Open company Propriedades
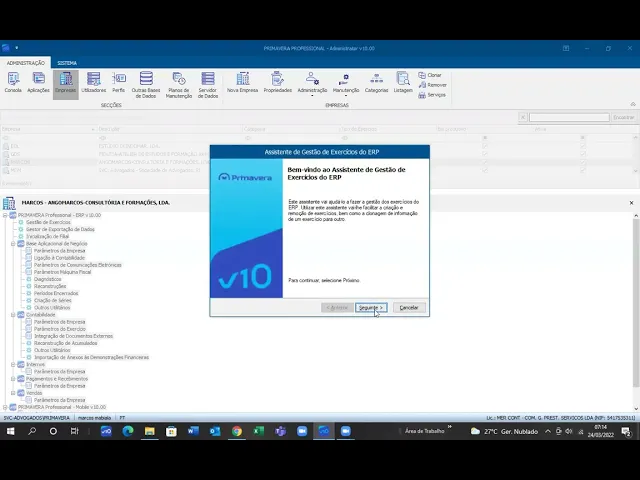Screen dimensions: 640x480 pyautogui.click(x=278, y=83)
